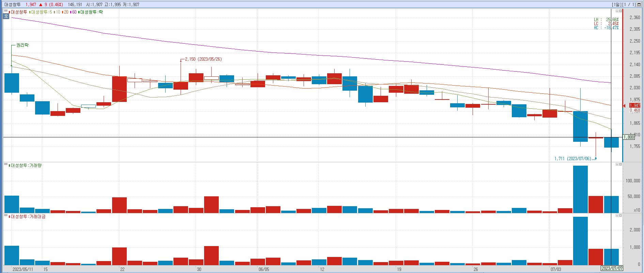Viewport: 644px width, 273px height.
Task: Close the 거래대금 trading value pane
Action: point(620,215)
